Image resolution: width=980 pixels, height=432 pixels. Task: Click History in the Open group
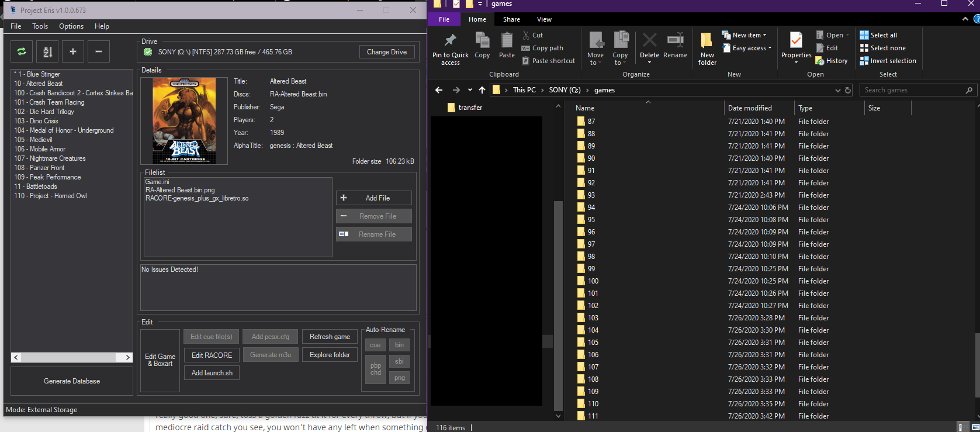tap(831, 61)
